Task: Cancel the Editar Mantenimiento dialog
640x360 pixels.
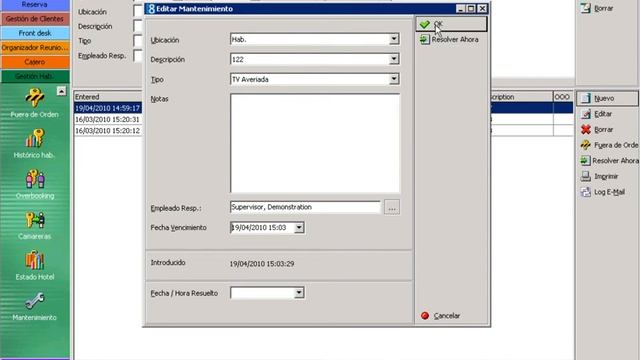Action: (x=440, y=316)
